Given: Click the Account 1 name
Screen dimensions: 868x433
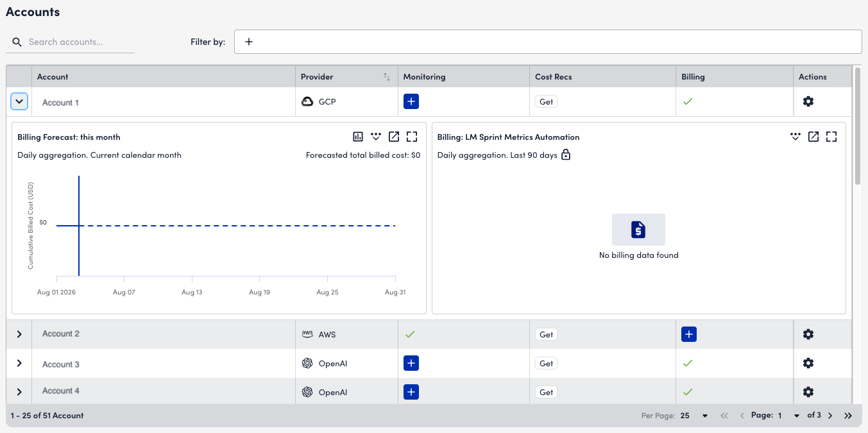Looking at the screenshot, I should pyautogui.click(x=60, y=103).
